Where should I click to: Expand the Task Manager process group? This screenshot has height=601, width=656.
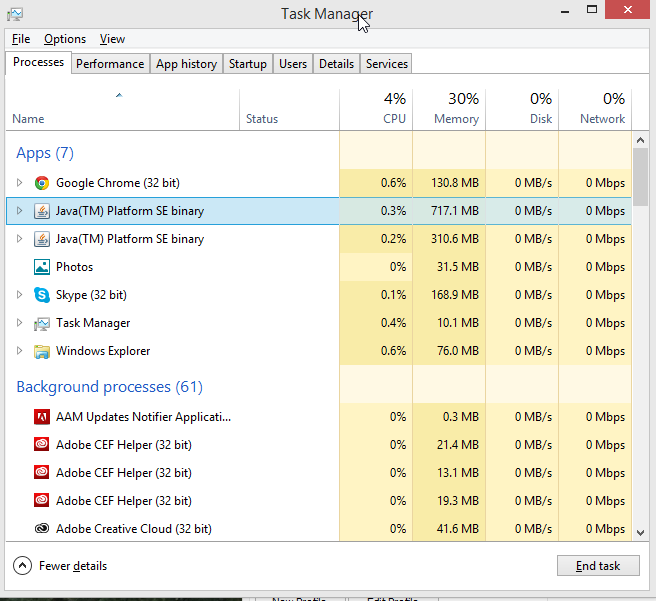pyautogui.click(x=19, y=323)
